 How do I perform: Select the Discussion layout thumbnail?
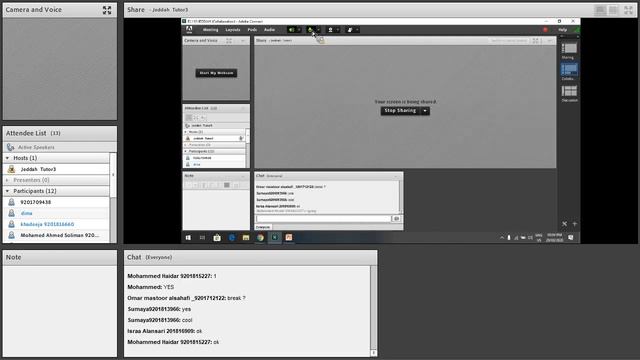click(569, 91)
